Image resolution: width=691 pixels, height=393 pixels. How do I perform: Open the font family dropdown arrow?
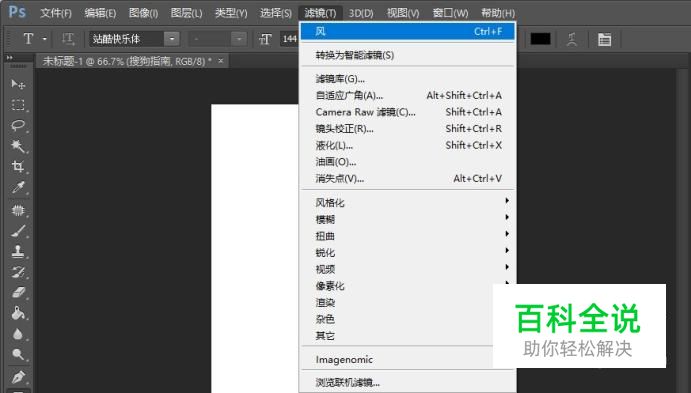[172, 39]
